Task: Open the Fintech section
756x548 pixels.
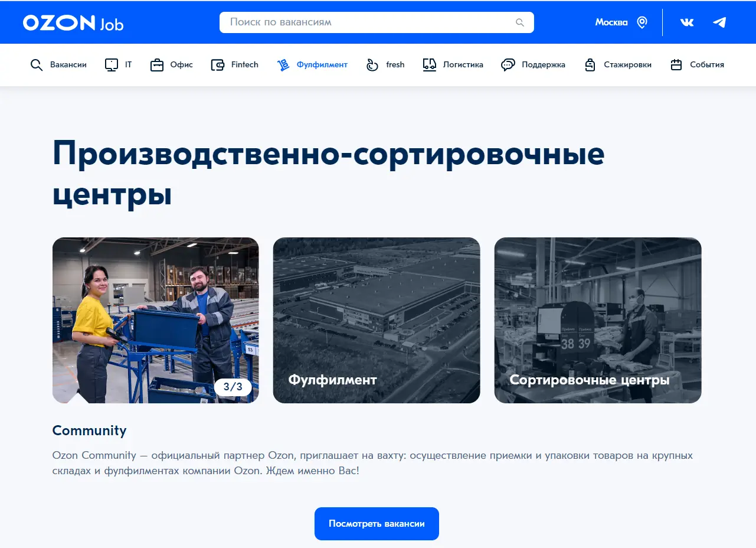Action: tap(245, 65)
